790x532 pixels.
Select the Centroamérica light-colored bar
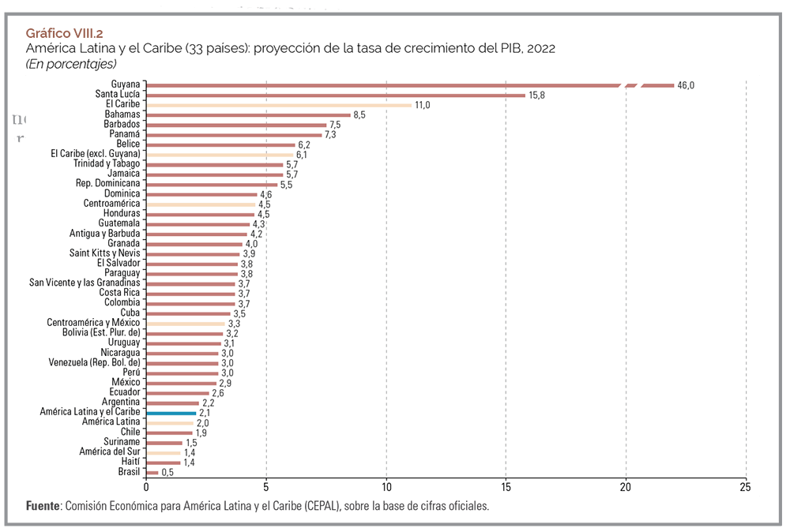point(201,204)
